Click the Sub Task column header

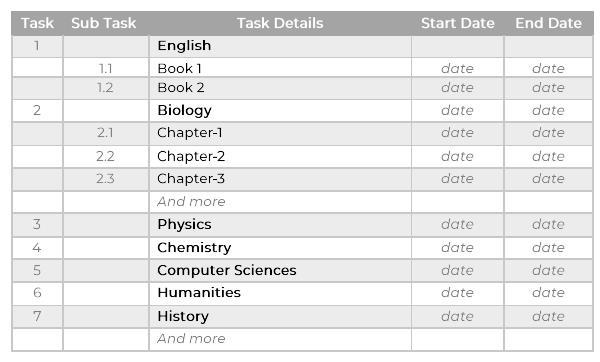(104, 23)
